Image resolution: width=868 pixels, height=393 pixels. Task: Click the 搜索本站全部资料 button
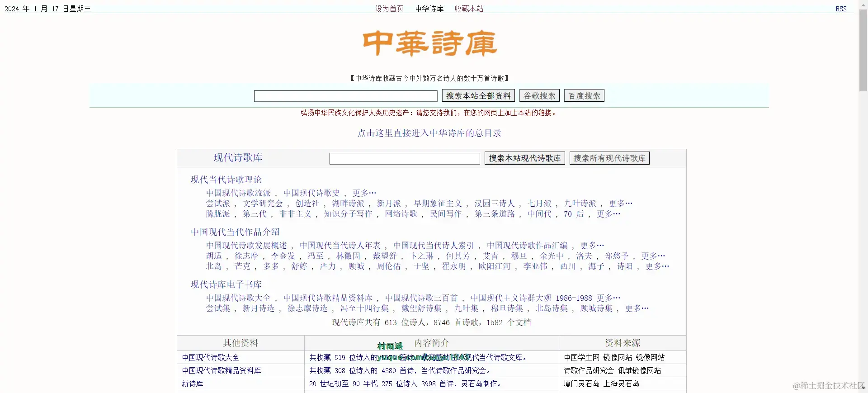point(478,96)
